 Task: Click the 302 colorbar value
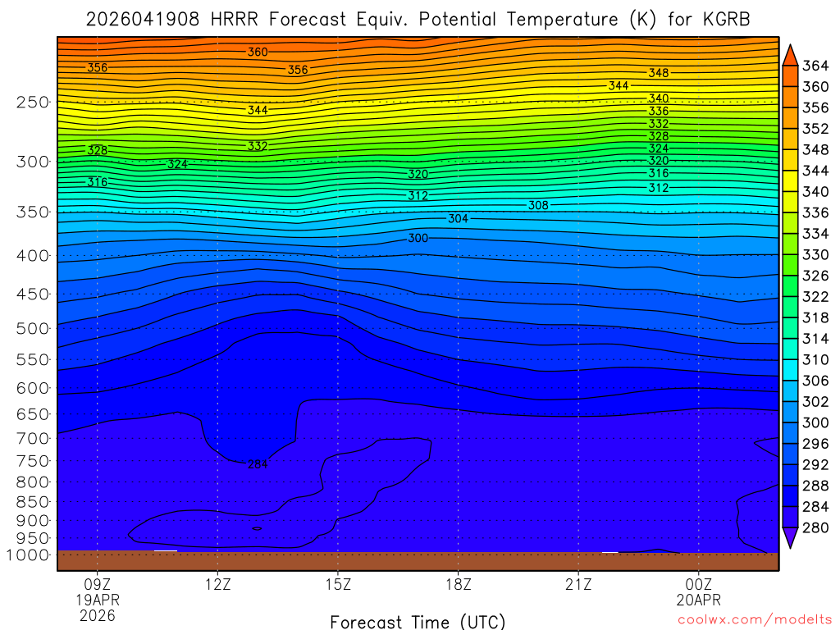[x=815, y=402]
